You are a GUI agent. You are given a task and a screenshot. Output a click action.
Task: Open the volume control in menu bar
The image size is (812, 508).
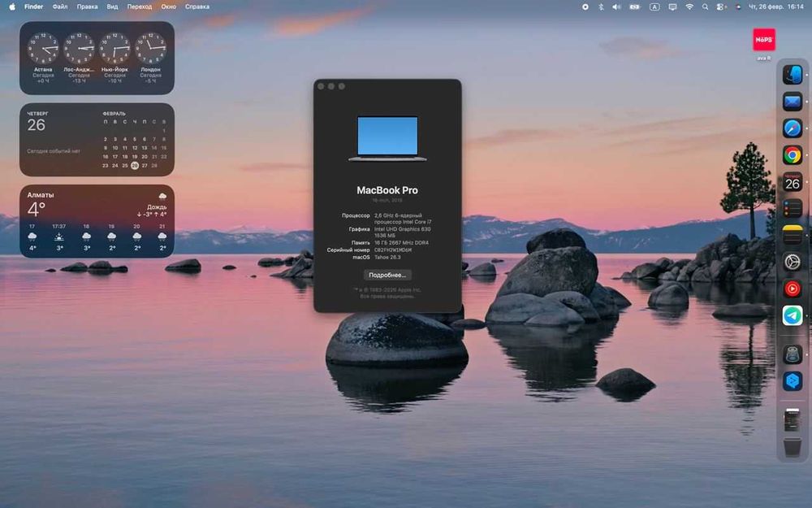(x=616, y=7)
